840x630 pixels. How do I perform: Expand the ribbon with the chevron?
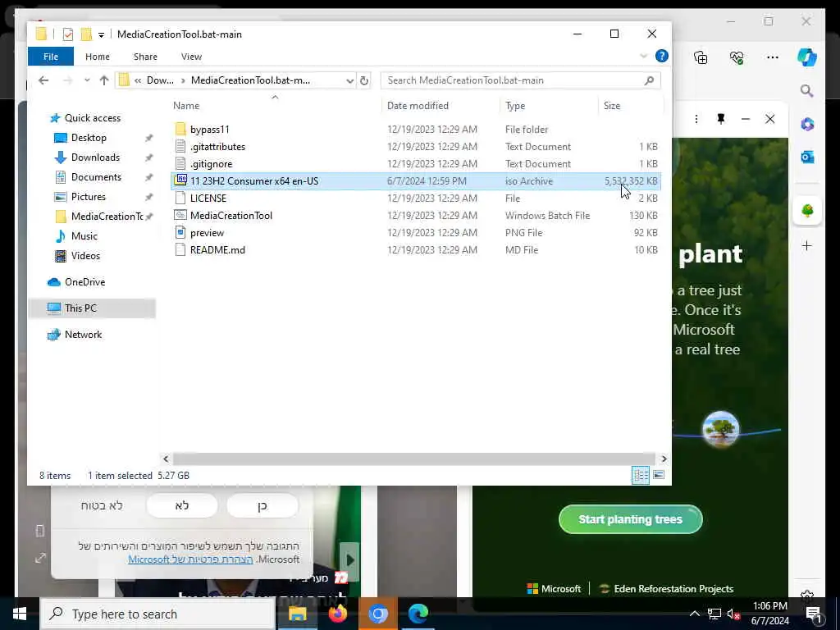click(x=643, y=56)
